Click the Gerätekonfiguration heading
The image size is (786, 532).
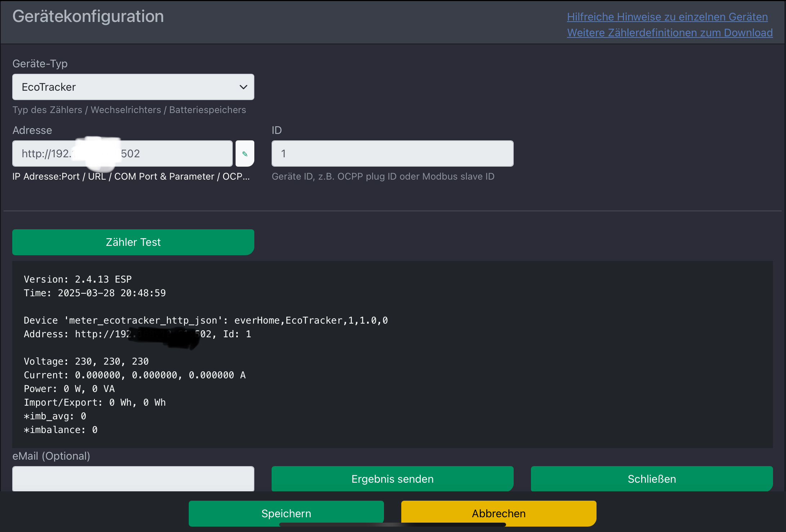click(x=88, y=17)
